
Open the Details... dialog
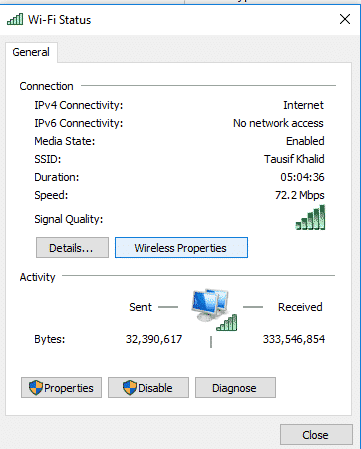pos(72,248)
